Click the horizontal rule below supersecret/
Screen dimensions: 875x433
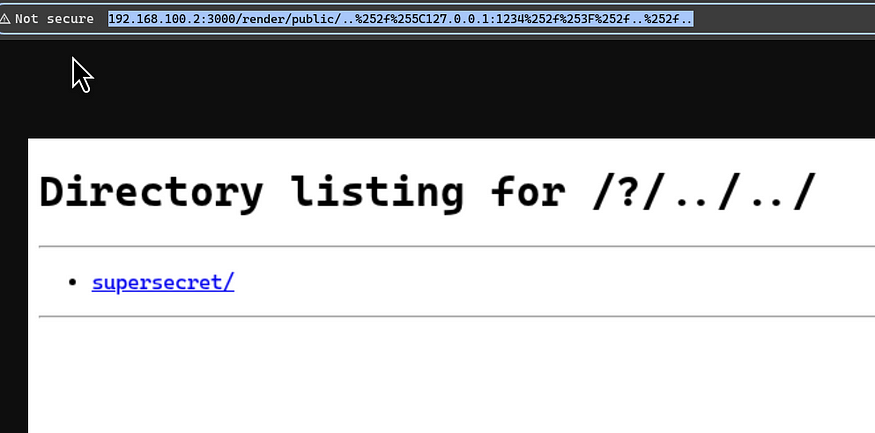click(x=456, y=316)
